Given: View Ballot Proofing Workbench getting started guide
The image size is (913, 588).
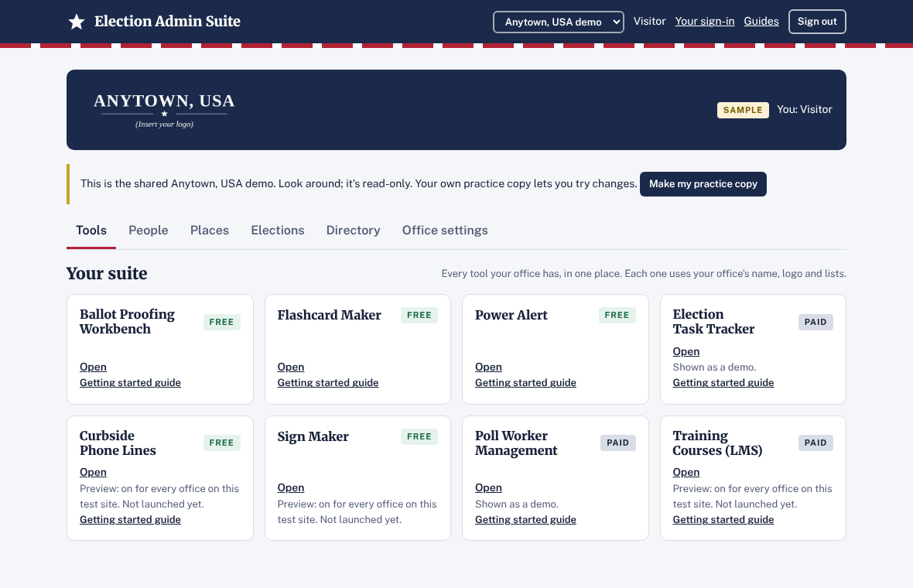Looking at the screenshot, I should (131, 382).
